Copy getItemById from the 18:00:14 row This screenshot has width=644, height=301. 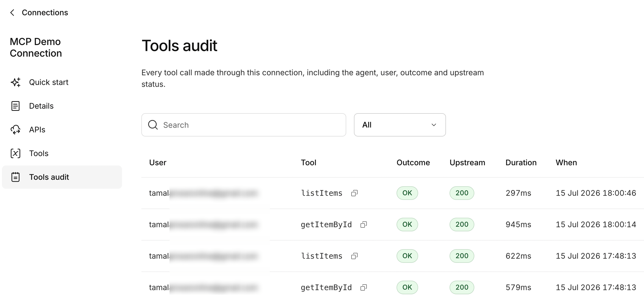364,225
